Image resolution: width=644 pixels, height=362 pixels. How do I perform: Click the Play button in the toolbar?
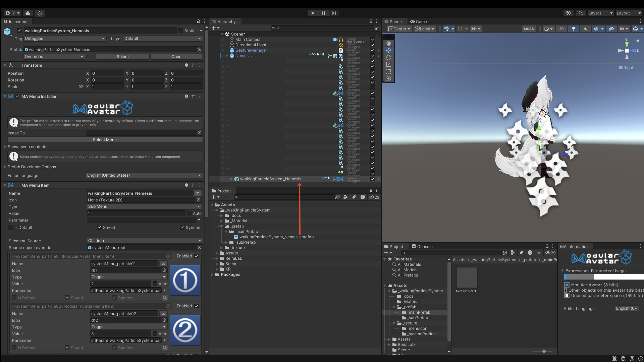[x=313, y=13]
